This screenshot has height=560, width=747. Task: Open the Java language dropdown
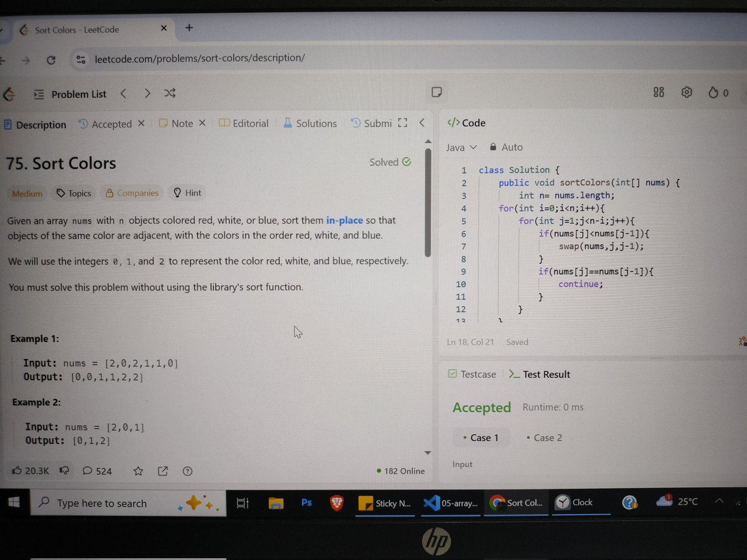pos(461,147)
